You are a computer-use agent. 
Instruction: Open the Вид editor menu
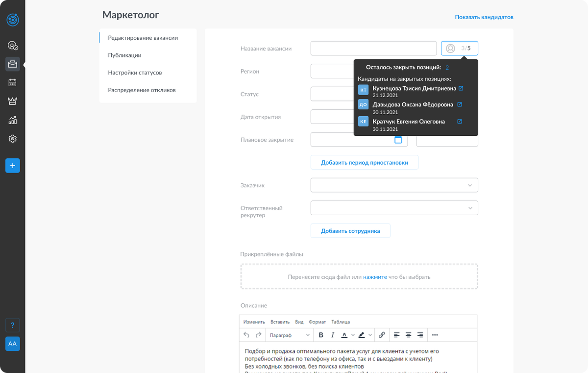[299, 322]
